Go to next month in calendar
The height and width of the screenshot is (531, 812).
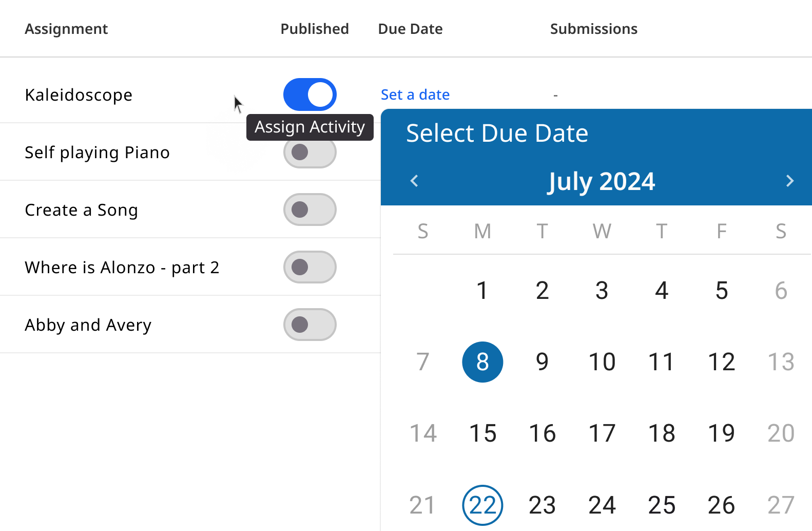789,181
